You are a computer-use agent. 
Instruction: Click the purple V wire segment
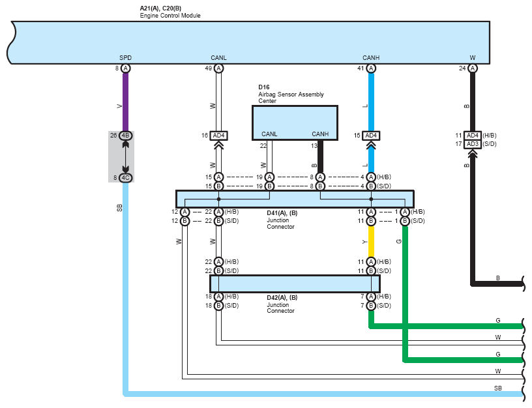[126, 102]
